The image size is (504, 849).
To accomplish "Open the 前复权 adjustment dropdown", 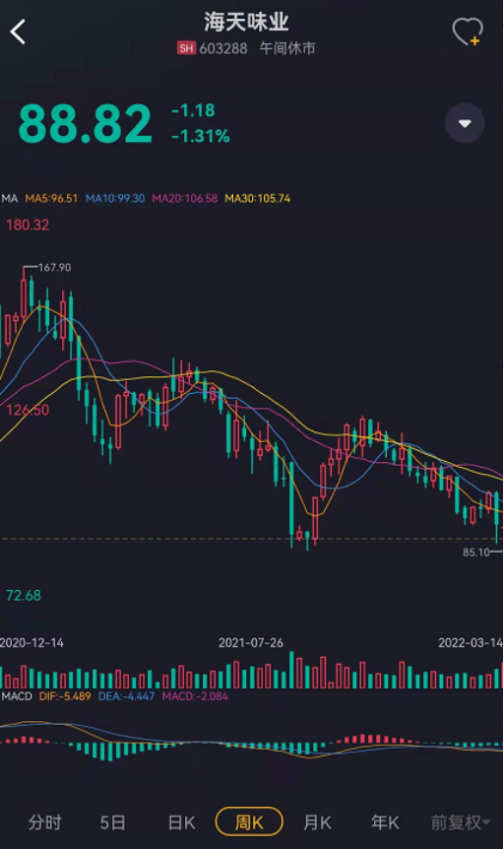I will coord(461,822).
